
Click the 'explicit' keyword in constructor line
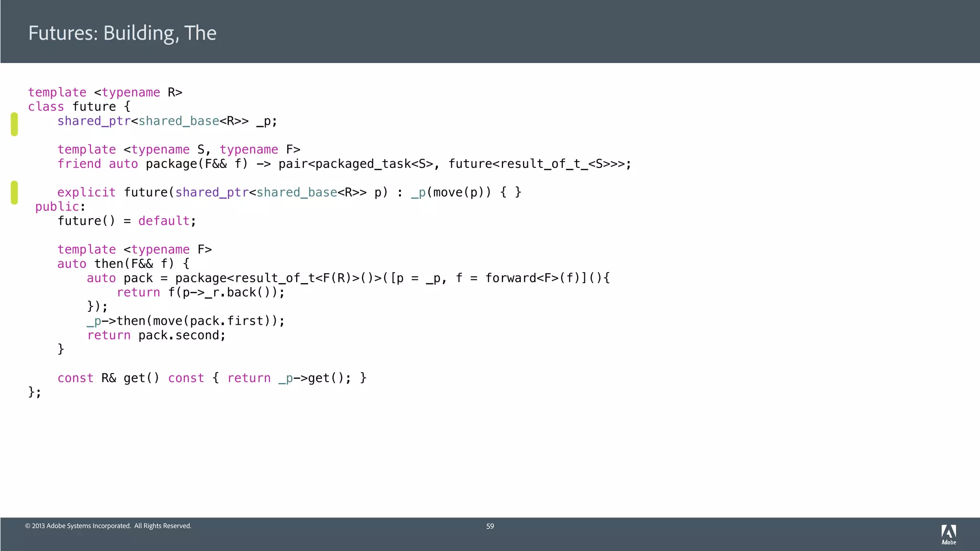[x=86, y=192]
